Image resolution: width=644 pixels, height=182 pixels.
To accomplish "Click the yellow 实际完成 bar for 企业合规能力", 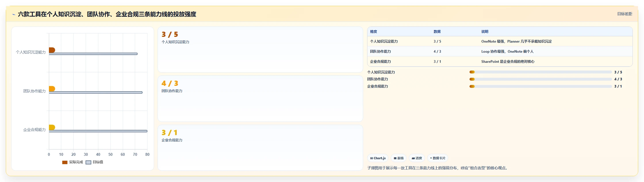I will (x=52, y=127).
